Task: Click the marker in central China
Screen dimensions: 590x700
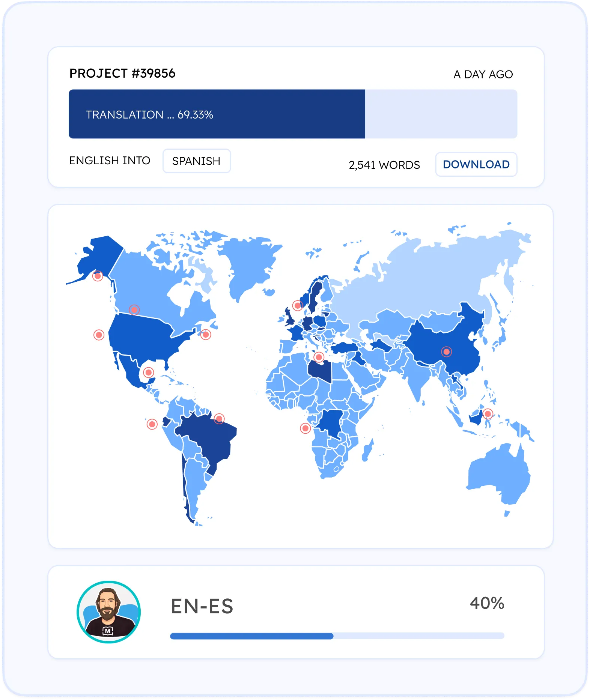Action: click(446, 352)
